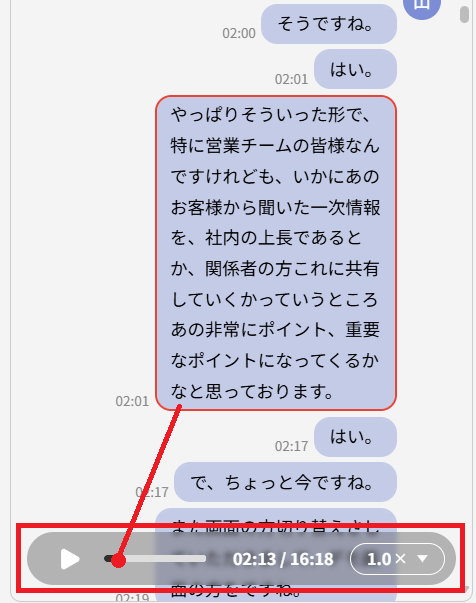Open the 1.0× playback speed dropdown
The width and height of the screenshot is (476, 603).
tap(397, 559)
